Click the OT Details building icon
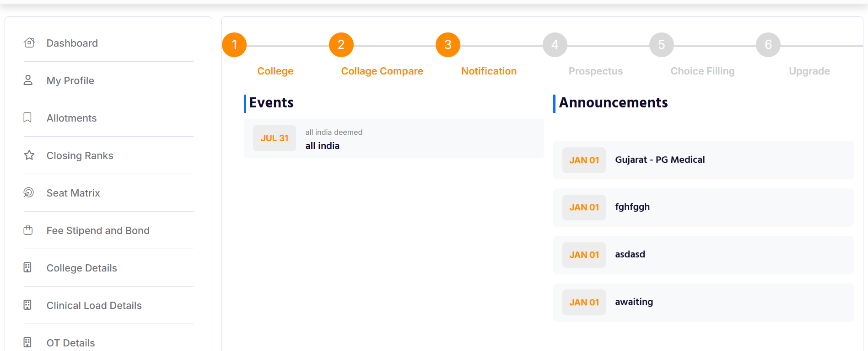The height and width of the screenshot is (351, 868). tap(29, 342)
